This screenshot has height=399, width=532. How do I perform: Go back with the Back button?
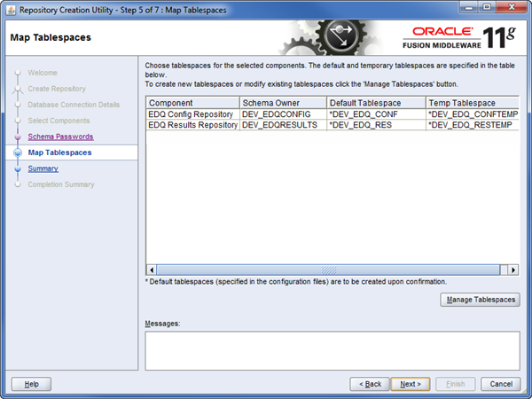(370, 384)
